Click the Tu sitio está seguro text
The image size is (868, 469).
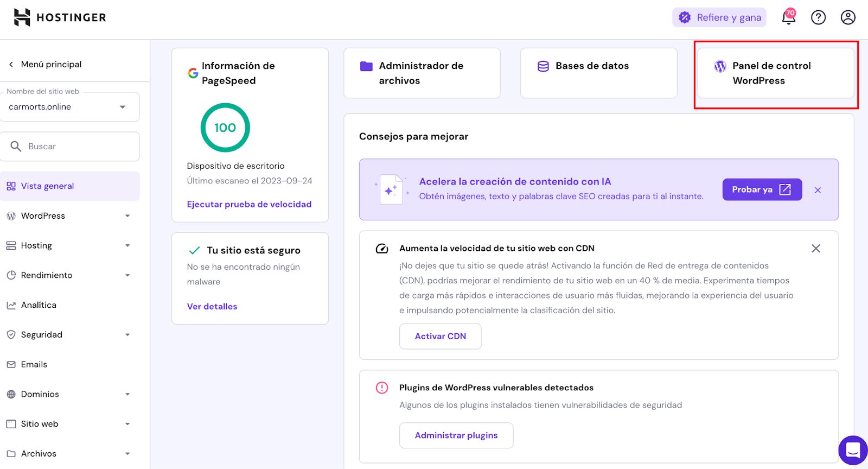[x=253, y=250]
